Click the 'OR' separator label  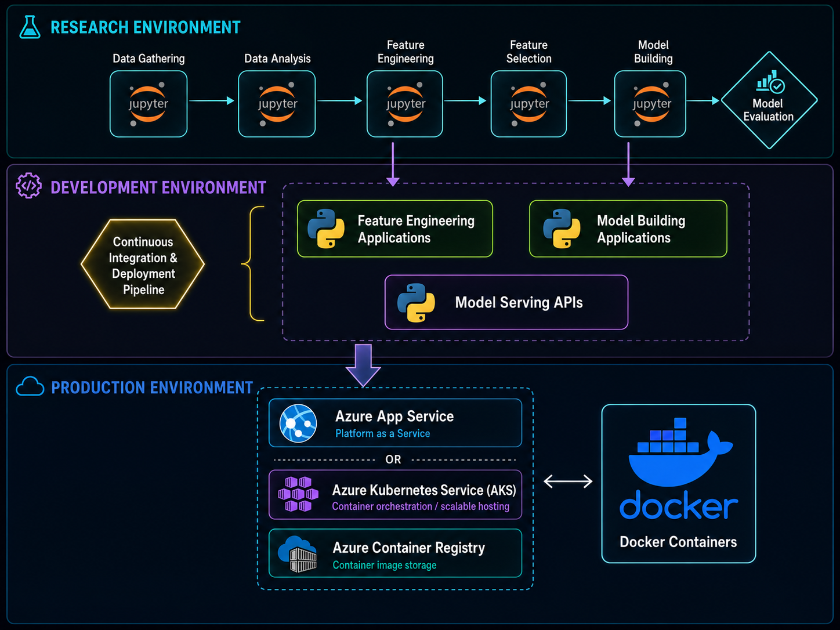(x=393, y=459)
